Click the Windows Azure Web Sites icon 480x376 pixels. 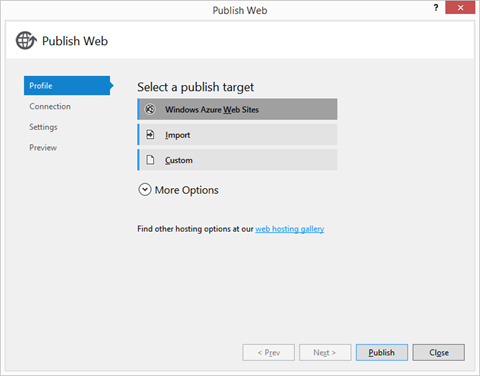coord(150,109)
